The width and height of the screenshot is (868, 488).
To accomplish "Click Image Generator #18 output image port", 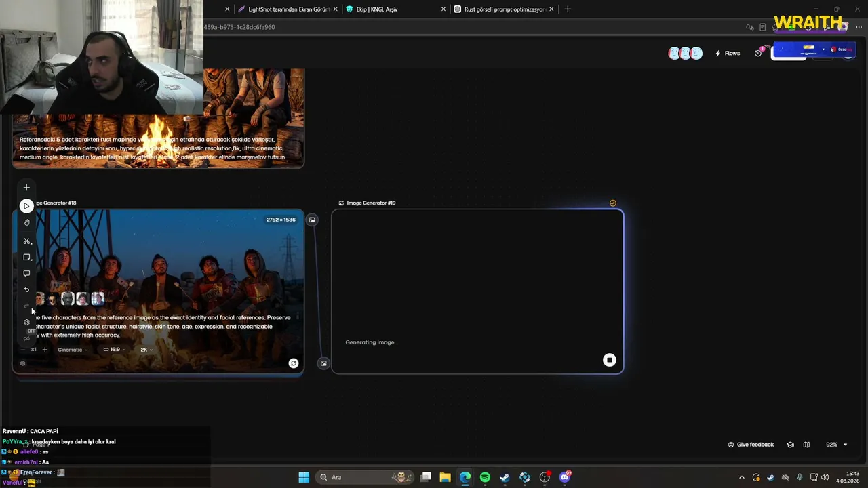I will click(312, 220).
